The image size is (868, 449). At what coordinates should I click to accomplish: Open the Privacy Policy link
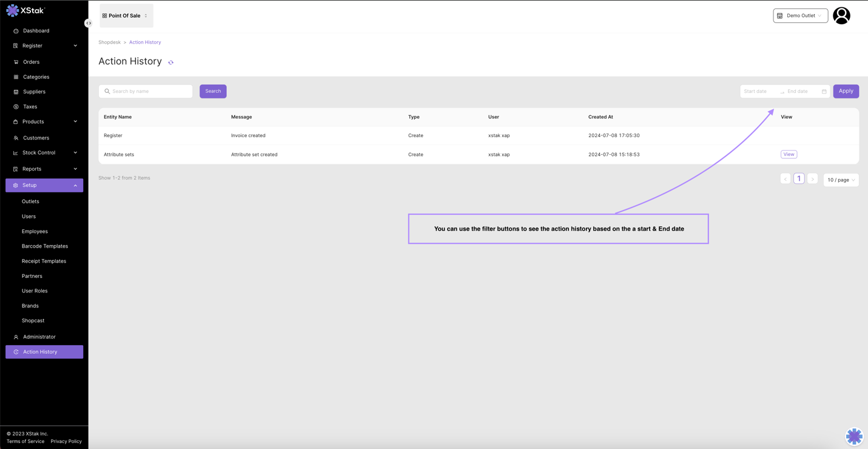(x=66, y=441)
